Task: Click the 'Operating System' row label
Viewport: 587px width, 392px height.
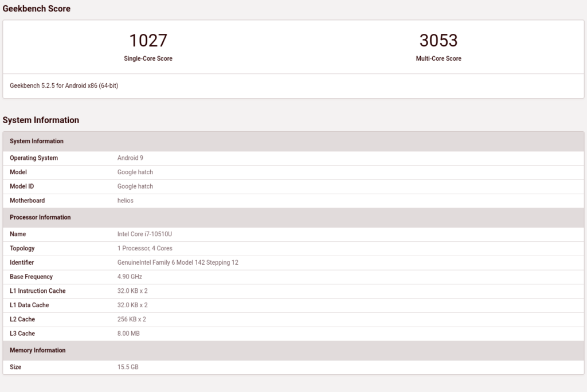Action: coord(34,158)
